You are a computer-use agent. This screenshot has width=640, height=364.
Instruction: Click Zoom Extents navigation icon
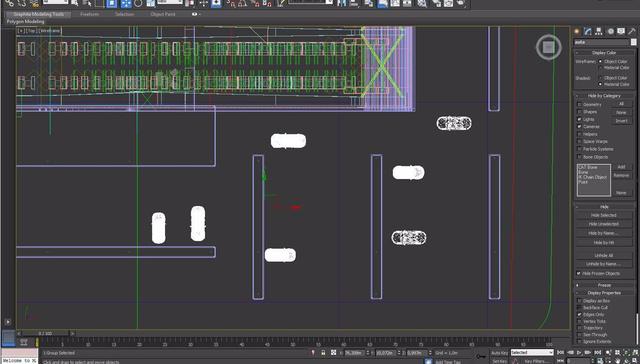627,353
